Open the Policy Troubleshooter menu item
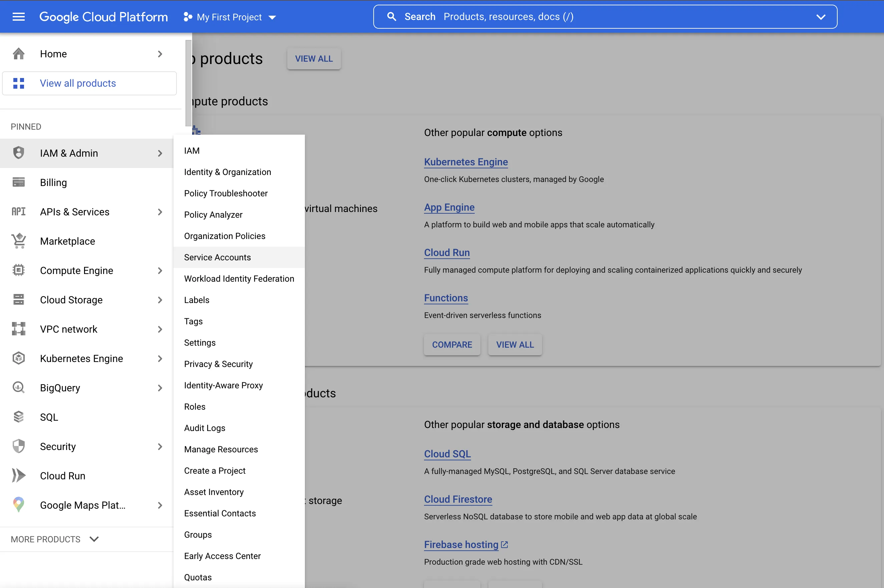The height and width of the screenshot is (588, 884). 226,193
